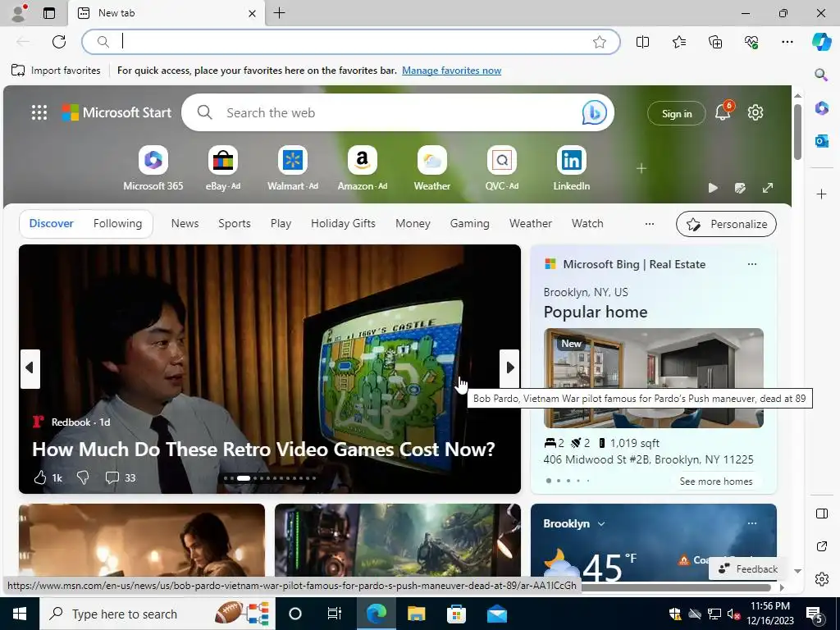This screenshot has height=630, width=840.
Task: Open the Brooklyn home listing photo
Action: (x=654, y=377)
